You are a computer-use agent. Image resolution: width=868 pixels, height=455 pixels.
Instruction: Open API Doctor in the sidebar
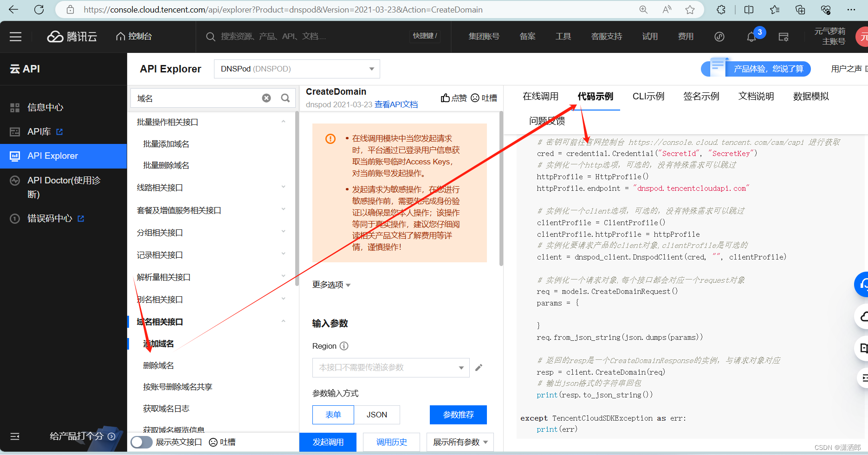click(63, 187)
